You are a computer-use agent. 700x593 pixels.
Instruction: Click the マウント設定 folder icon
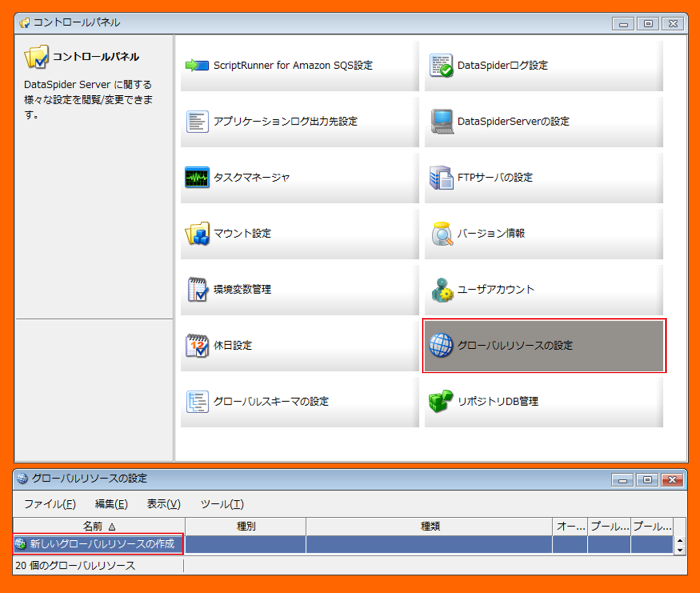[x=197, y=234]
